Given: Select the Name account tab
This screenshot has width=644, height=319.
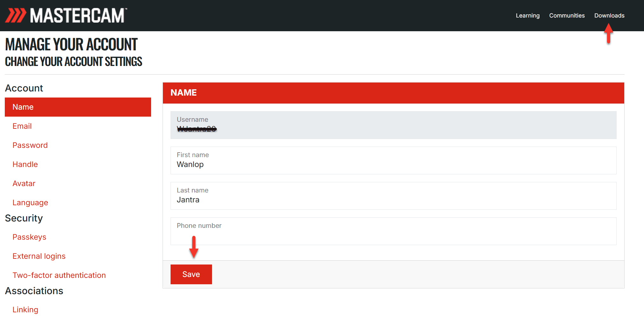Looking at the screenshot, I should [78, 107].
